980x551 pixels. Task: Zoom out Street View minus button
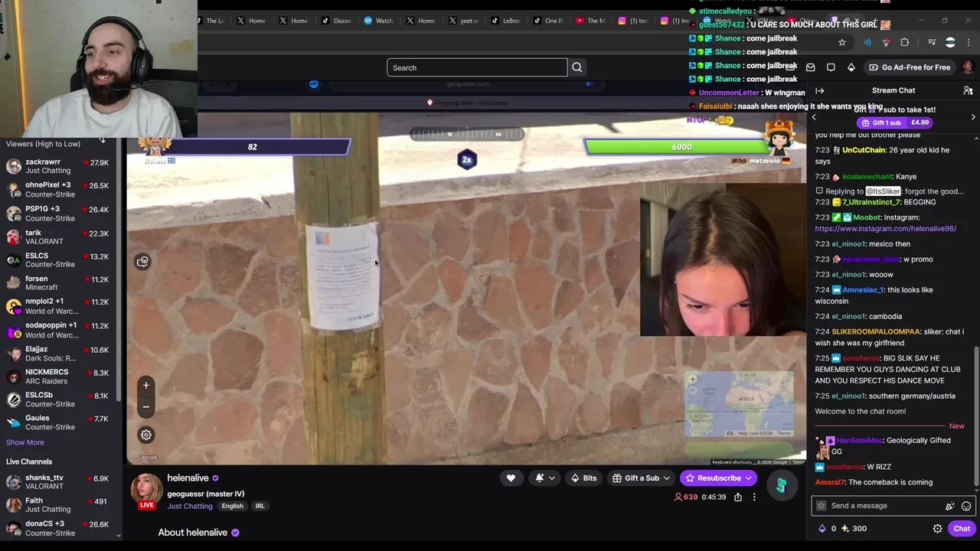[x=145, y=406]
